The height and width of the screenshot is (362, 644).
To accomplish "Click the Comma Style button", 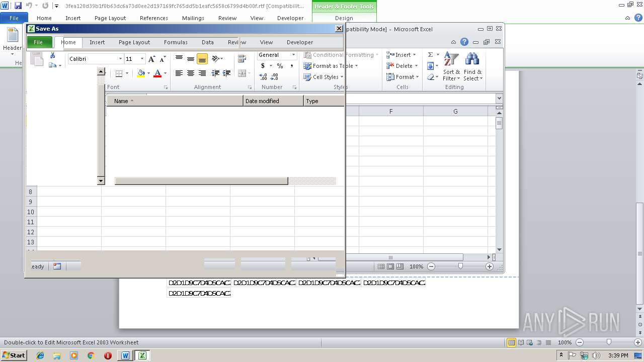I will 291,66.
